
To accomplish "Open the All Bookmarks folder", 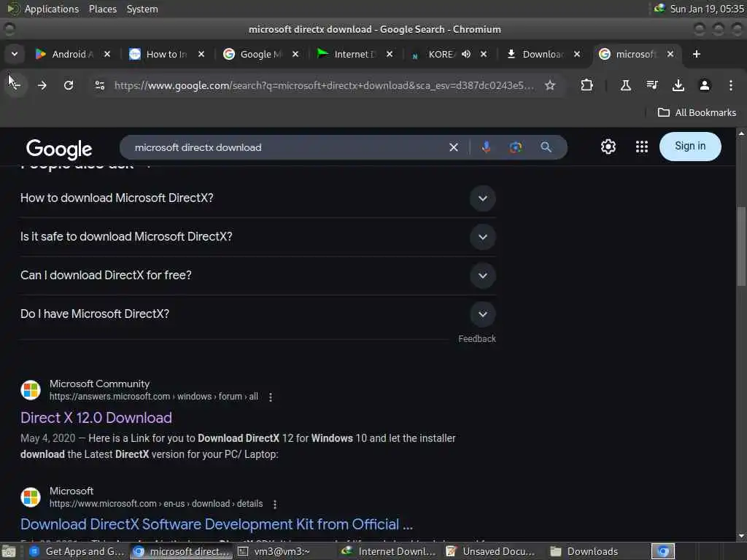I will tap(697, 112).
